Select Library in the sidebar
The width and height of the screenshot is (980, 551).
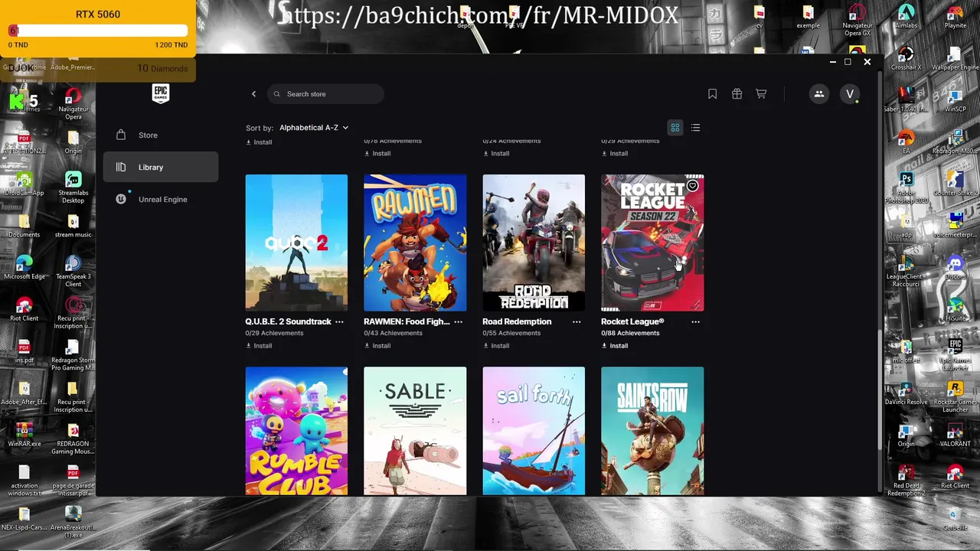[x=161, y=168]
